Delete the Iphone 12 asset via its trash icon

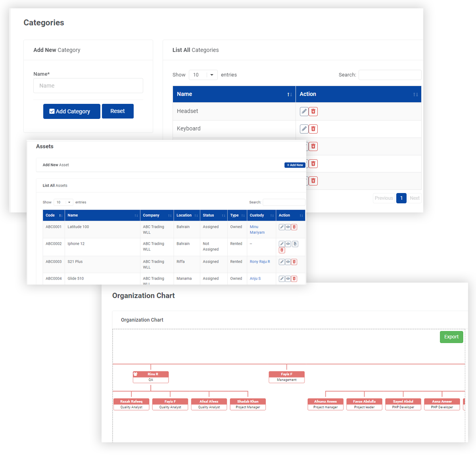coord(282,250)
